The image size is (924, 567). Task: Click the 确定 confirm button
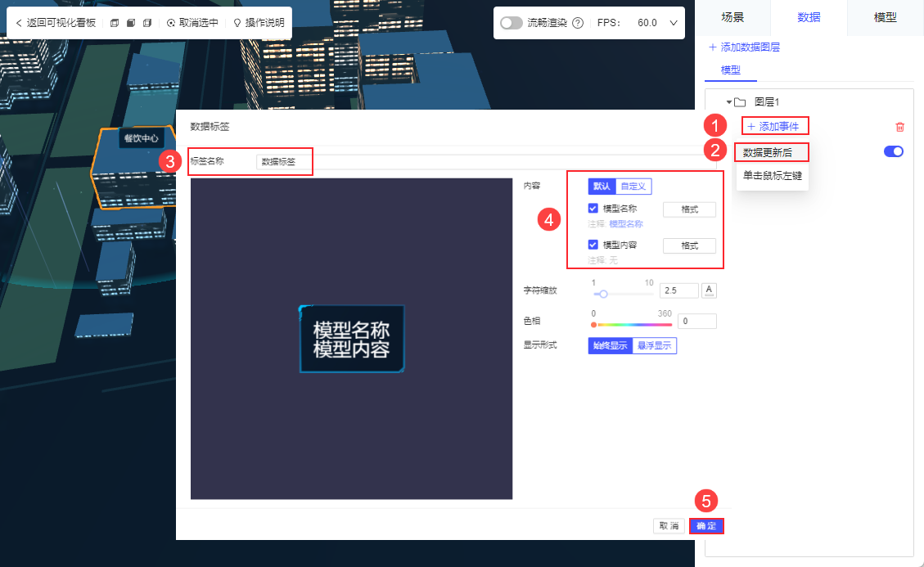pyautogui.click(x=706, y=526)
